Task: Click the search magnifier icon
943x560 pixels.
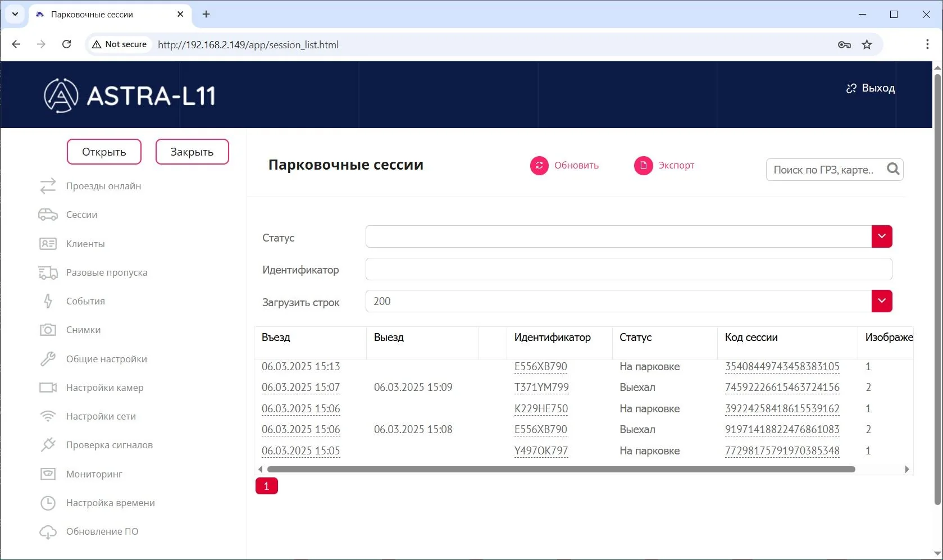Action: click(x=893, y=169)
